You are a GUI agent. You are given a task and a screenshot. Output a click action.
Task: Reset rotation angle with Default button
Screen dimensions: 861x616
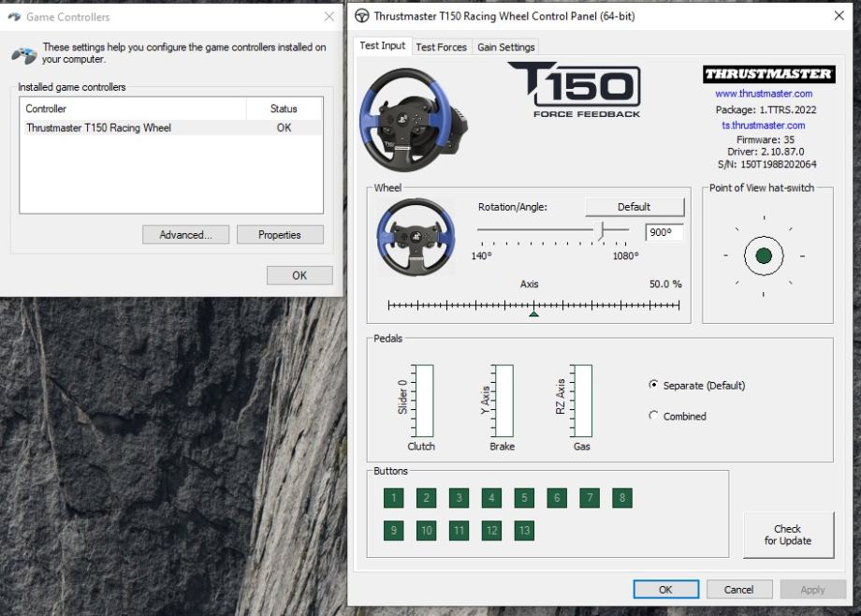click(634, 207)
